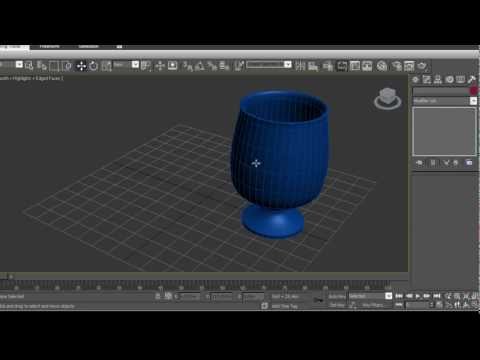Open the Freeform ribbon tab
The width and height of the screenshot is (480, 360).
click(x=50, y=46)
